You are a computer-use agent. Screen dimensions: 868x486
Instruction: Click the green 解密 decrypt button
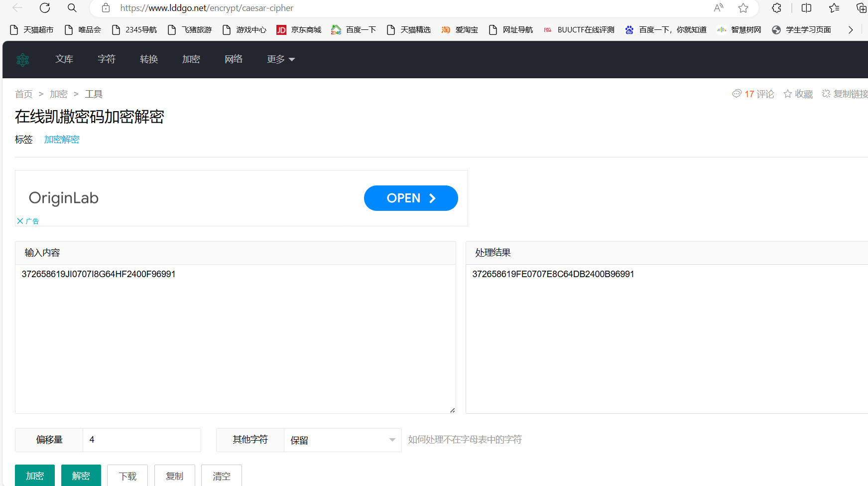pyautogui.click(x=81, y=476)
